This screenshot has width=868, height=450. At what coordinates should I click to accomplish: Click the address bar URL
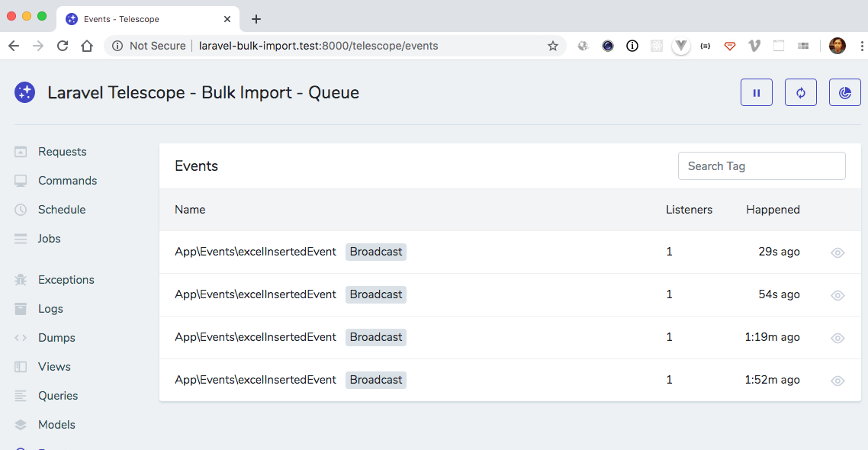click(318, 46)
